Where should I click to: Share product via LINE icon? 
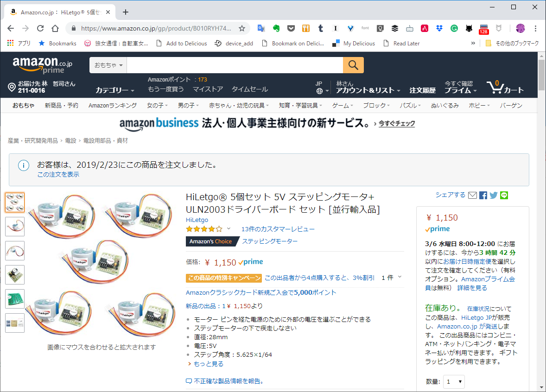(x=504, y=195)
